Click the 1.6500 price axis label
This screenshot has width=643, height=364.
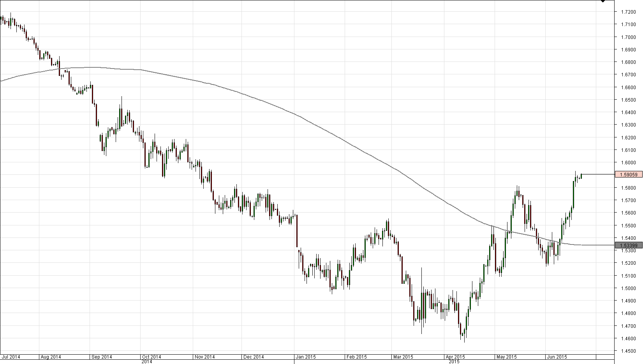click(x=628, y=100)
